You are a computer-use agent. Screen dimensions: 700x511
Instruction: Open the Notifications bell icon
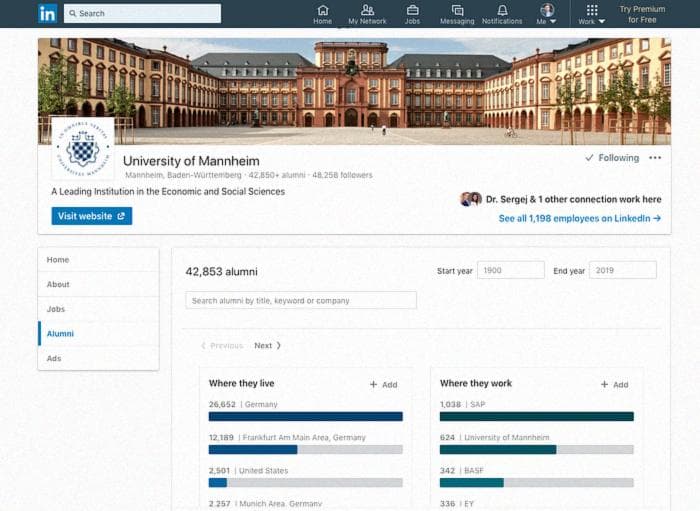[502, 14]
